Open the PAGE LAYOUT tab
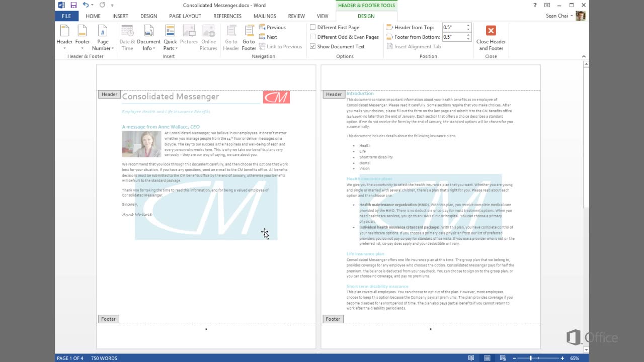 [x=185, y=16]
